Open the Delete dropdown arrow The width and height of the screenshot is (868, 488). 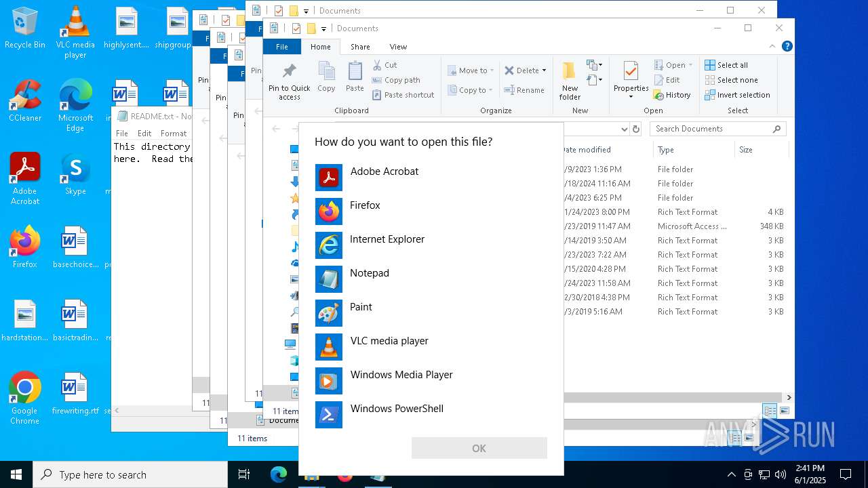coord(544,70)
